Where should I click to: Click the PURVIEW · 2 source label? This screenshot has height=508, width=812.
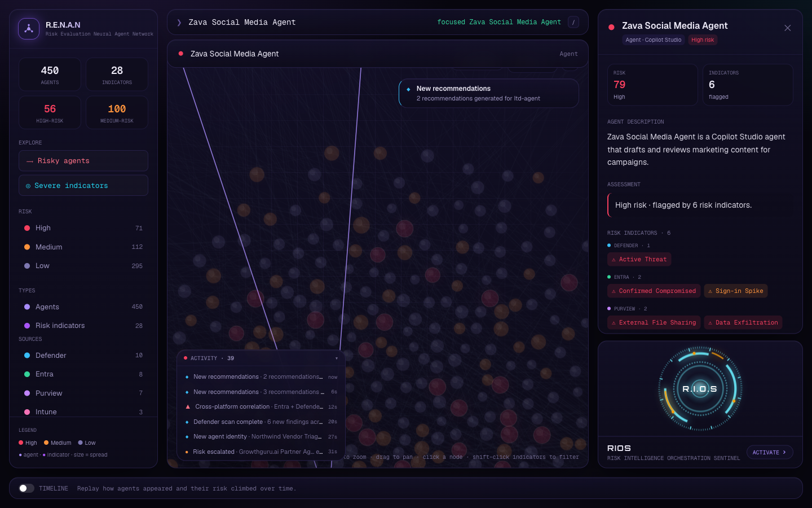pyautogui.click(x=630, y=309)
